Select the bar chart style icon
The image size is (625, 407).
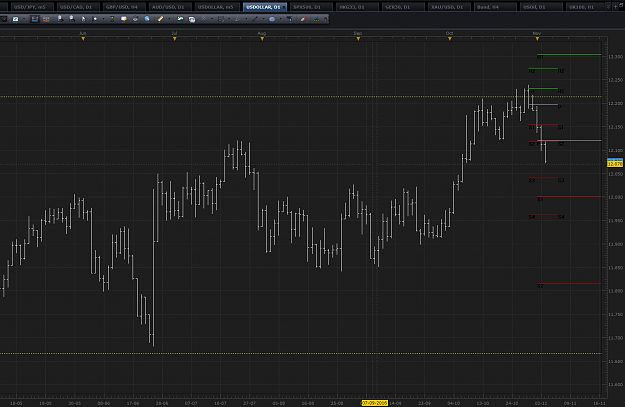(35, 19)
